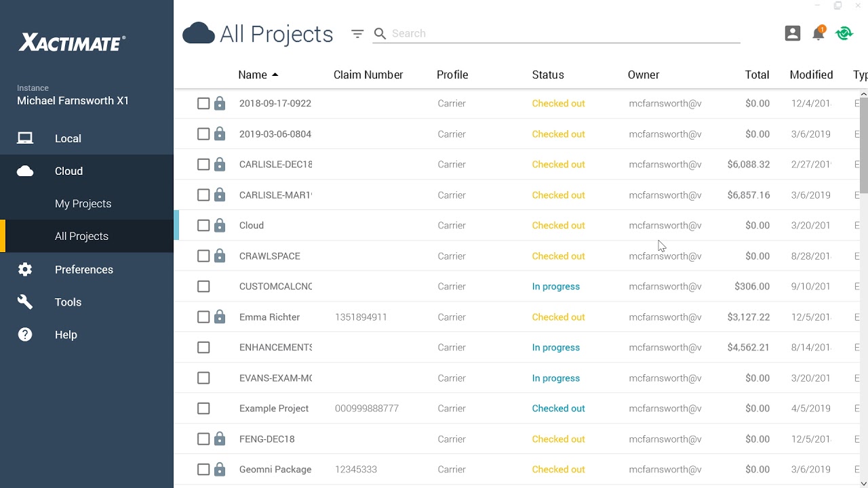Go to My Projects in sidebar

83,204
